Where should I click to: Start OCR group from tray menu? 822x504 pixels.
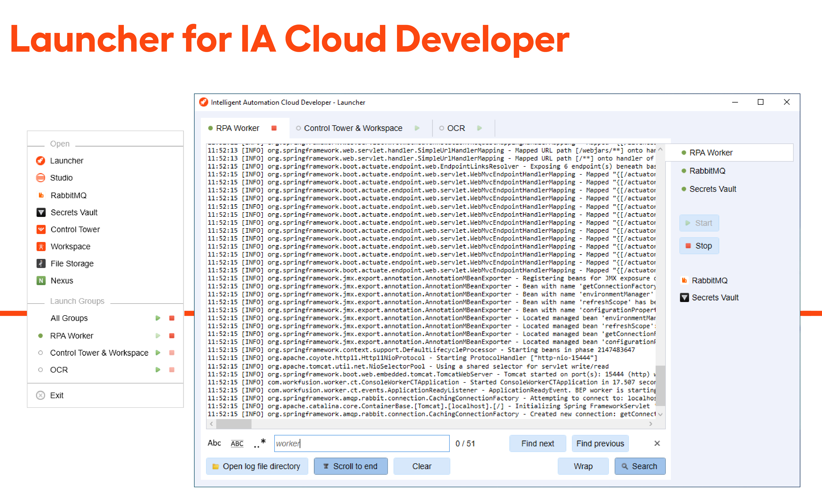[158, 370]
